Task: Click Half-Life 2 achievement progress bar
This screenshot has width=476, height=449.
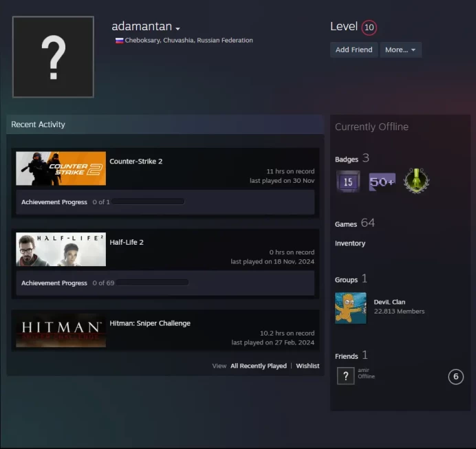Action: pyautogui.click(x=153, y=283)
